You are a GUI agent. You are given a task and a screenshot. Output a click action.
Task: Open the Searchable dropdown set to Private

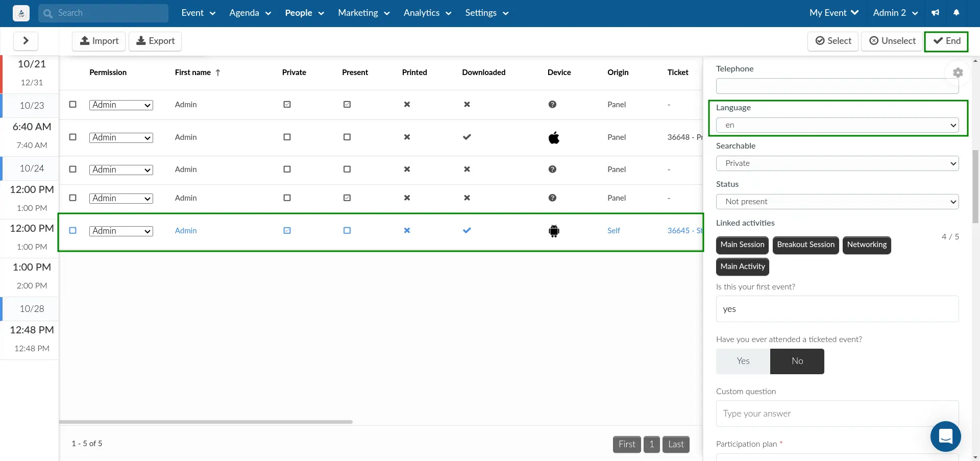pos(837,163)
